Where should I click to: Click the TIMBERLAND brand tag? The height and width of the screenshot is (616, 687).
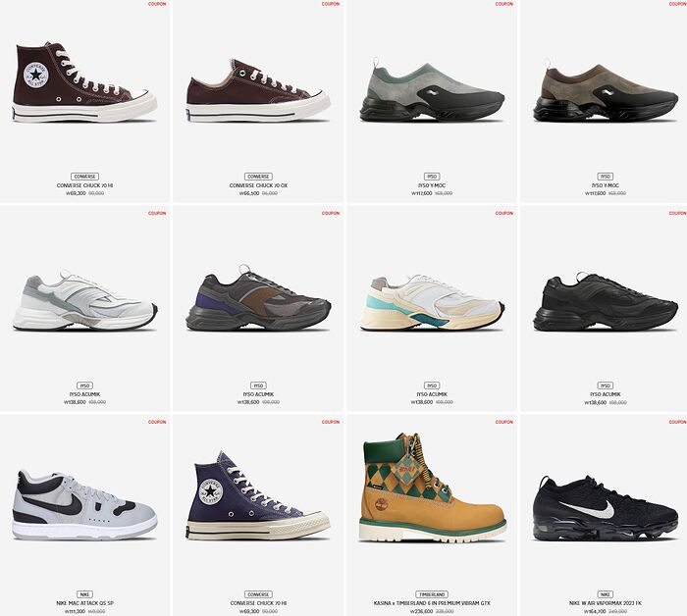[432, 594]
